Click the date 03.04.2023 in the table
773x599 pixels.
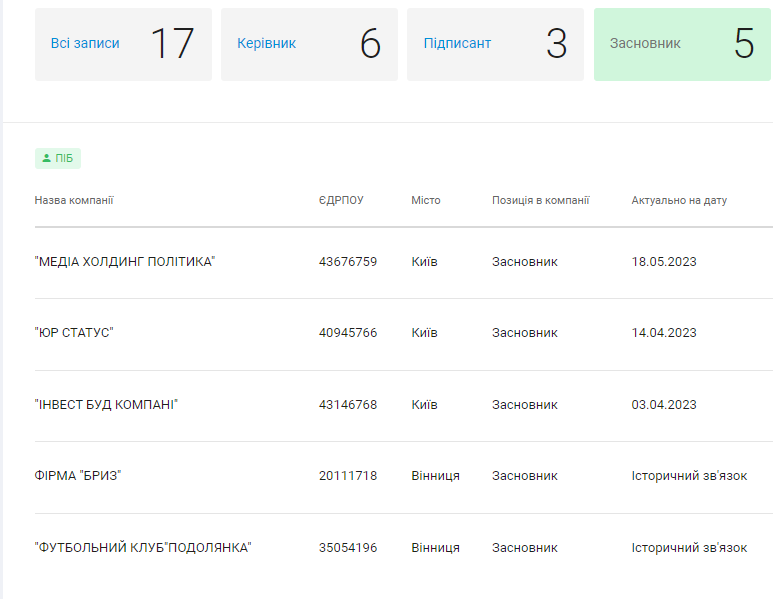pos(664,405)
